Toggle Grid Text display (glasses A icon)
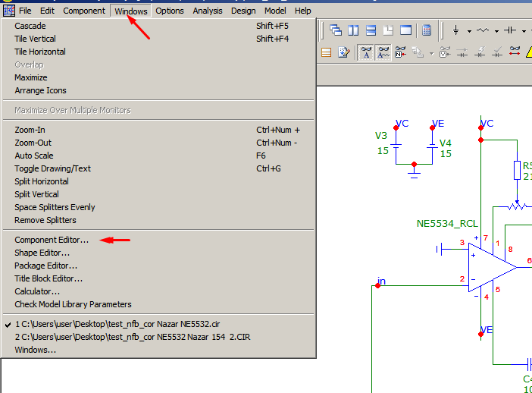This screenshot has height=393, width=532. (366, 52)
